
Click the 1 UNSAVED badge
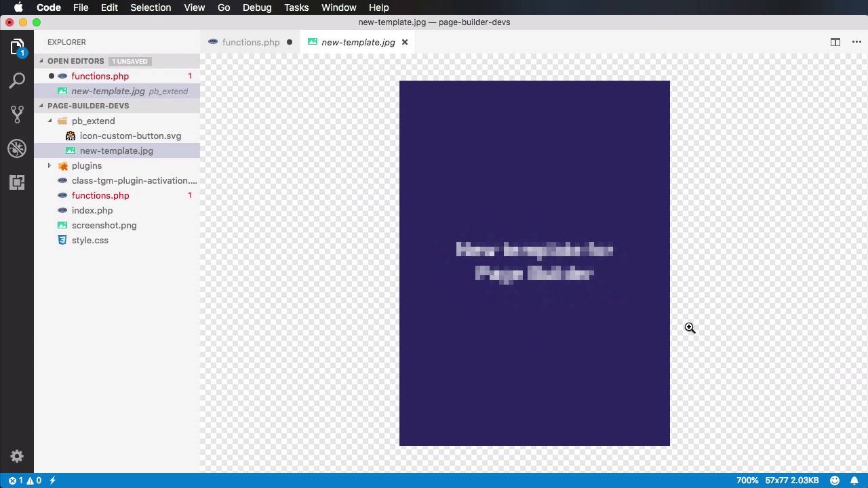point(130,61)
